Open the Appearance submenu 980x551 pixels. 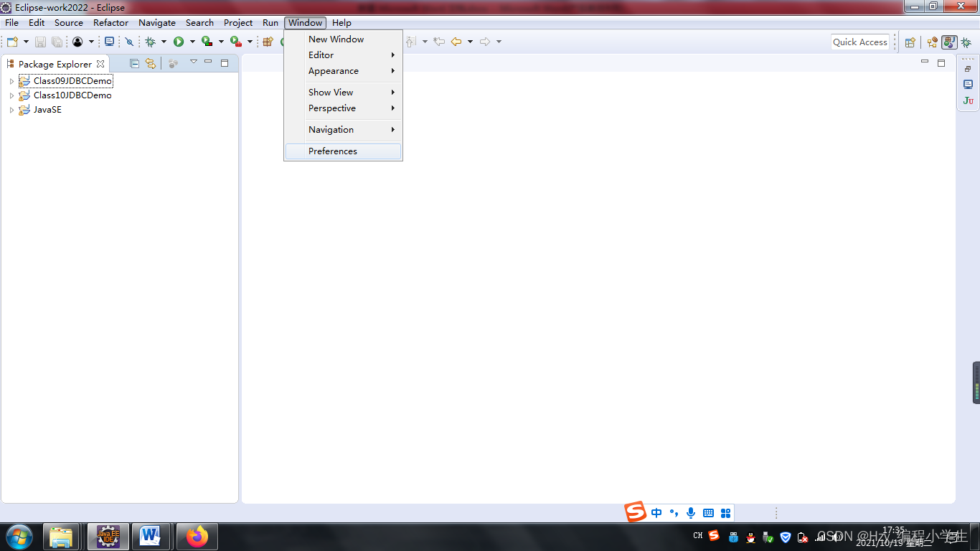[x=343, y=71]
